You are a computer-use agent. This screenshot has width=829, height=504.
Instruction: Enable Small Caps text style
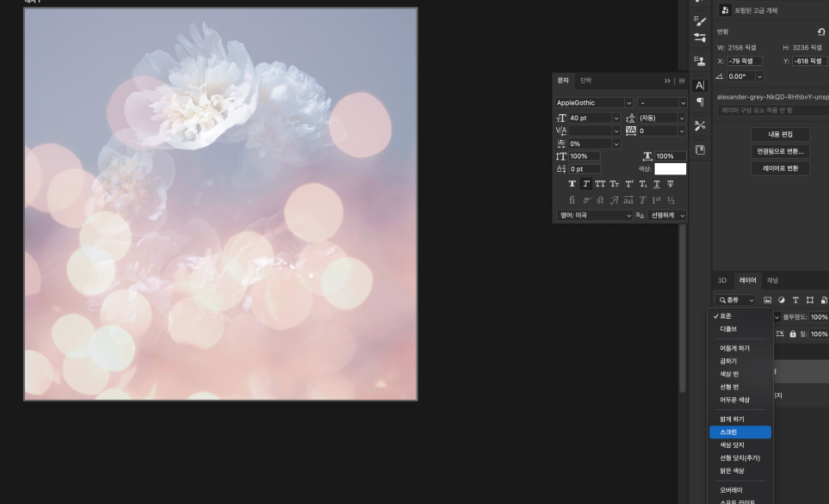pyautogui.click(x=614, y=184)
